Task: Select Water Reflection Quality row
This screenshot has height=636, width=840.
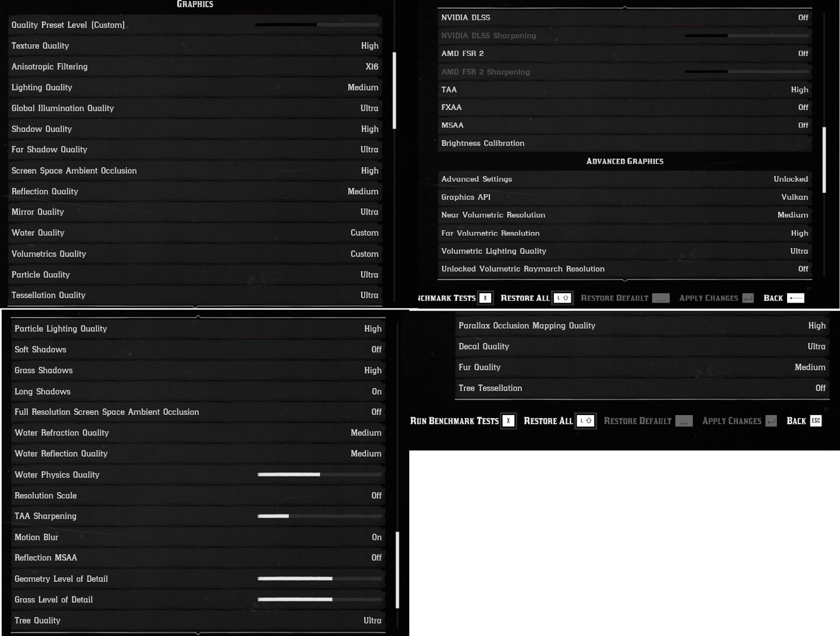Action: (x=198, y=454)
